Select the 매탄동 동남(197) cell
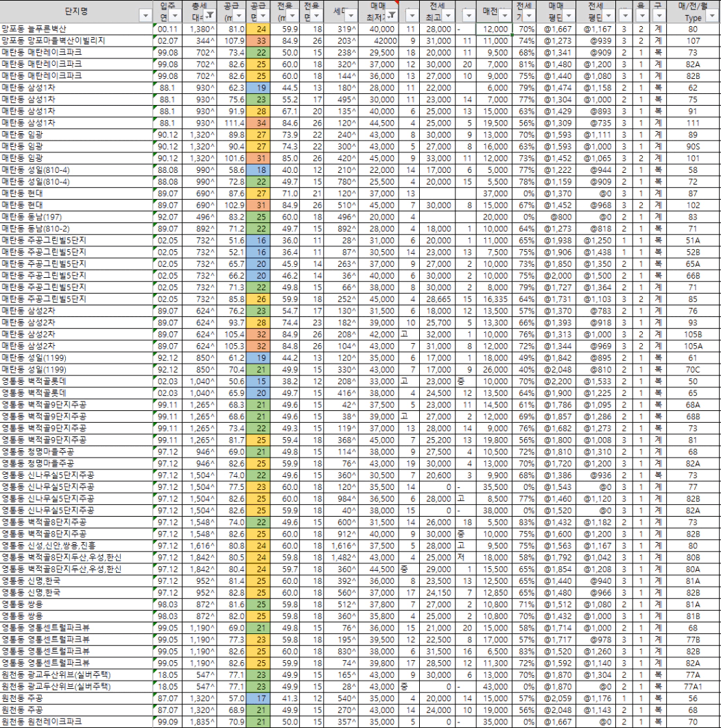 (76, 217)
